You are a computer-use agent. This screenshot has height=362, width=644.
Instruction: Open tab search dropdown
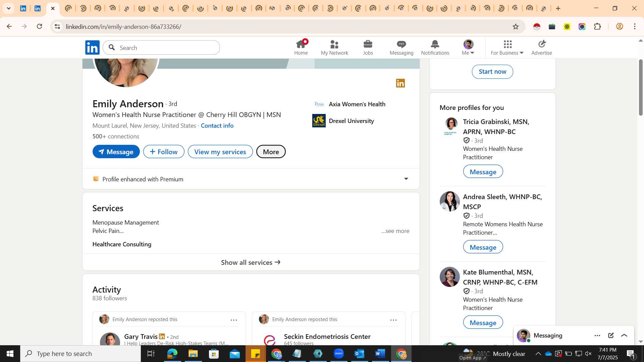click(9, 8)
